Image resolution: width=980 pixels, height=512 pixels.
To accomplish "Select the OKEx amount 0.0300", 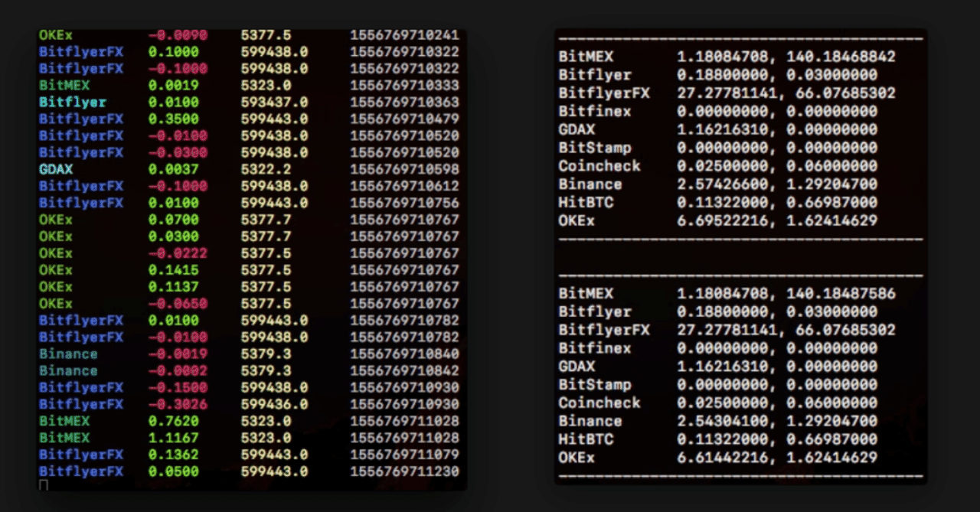I will (174, 237).
